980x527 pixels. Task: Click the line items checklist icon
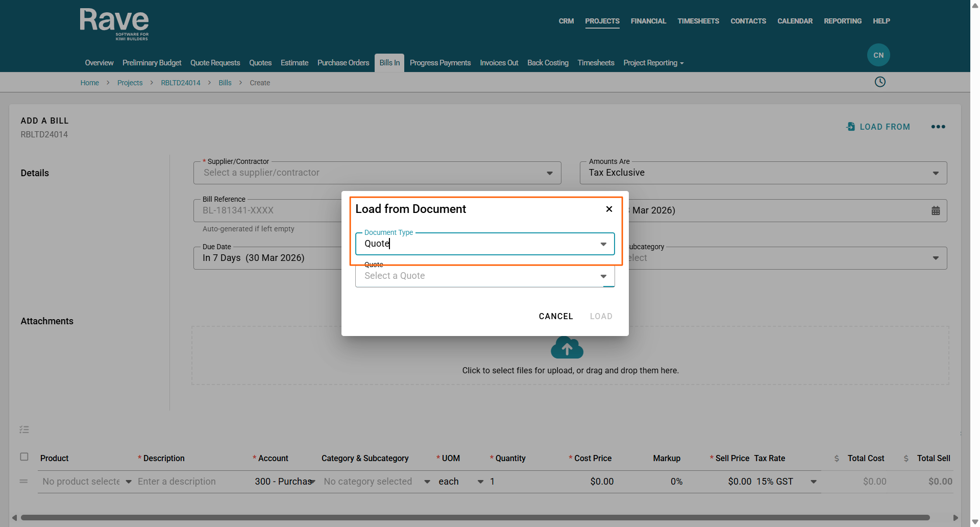point(24,429)
